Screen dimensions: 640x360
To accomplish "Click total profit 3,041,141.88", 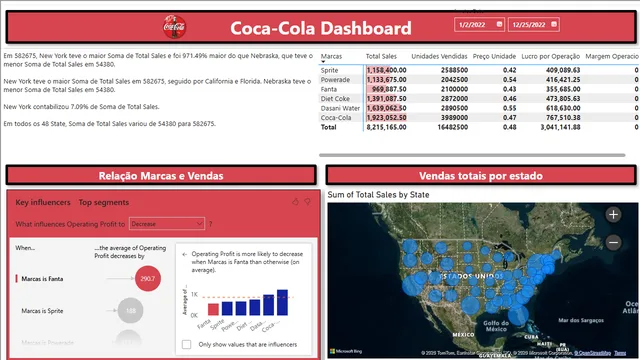I will pyautogui.click(x=560, y=127).
